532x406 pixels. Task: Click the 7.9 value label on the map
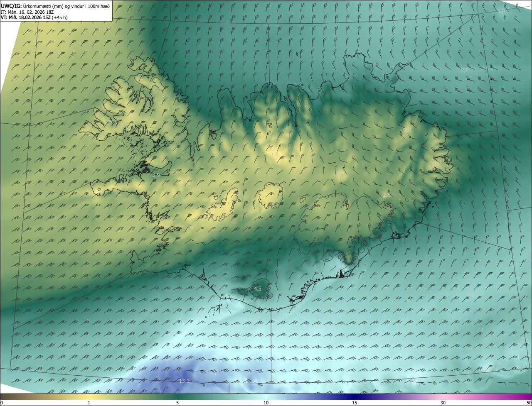501,11
